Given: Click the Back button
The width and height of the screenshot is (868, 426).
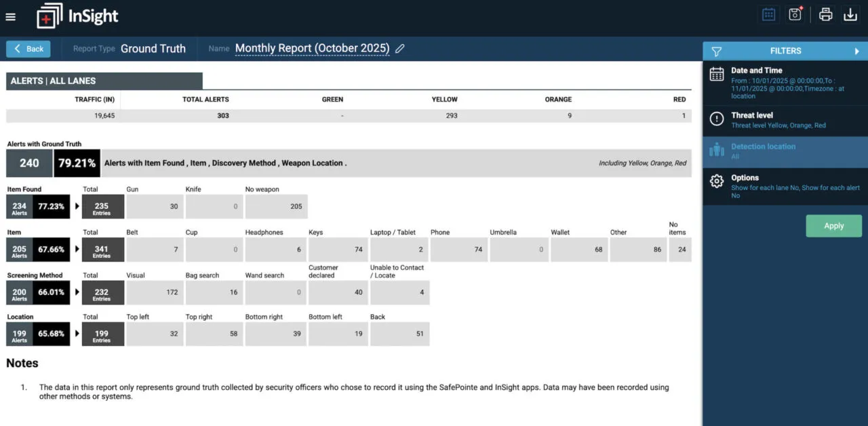Looking at the screenshot, I should pos(28,49).
